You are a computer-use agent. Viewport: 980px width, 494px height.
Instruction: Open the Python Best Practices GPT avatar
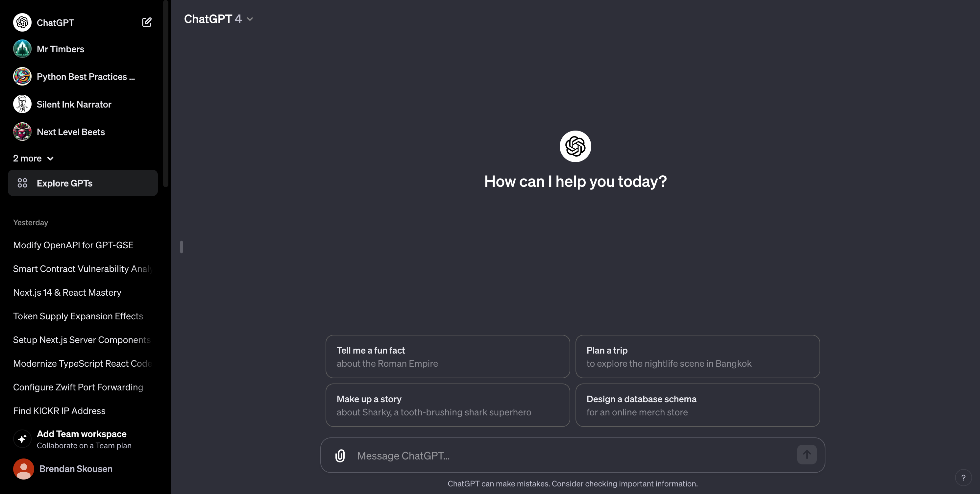click(22, 77)
